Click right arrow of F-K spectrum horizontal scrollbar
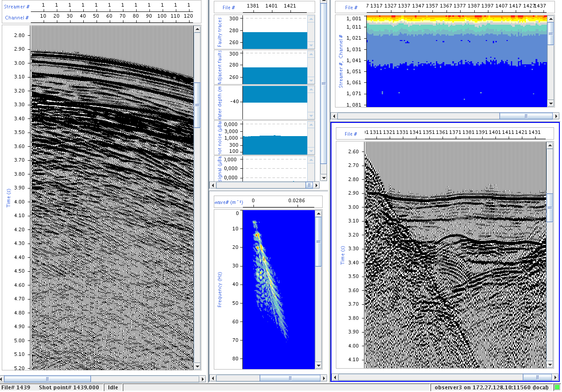562x392 pixels. point(324,378)
